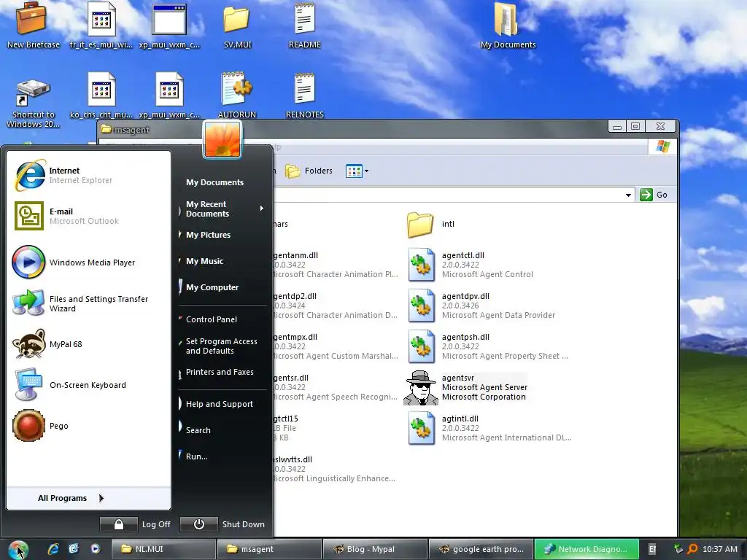Image resolution: width=747 pixels, height=560 pixels.
Task: Start Files and Settings Transfer Wizard
Action: click(x=88, y=303)
